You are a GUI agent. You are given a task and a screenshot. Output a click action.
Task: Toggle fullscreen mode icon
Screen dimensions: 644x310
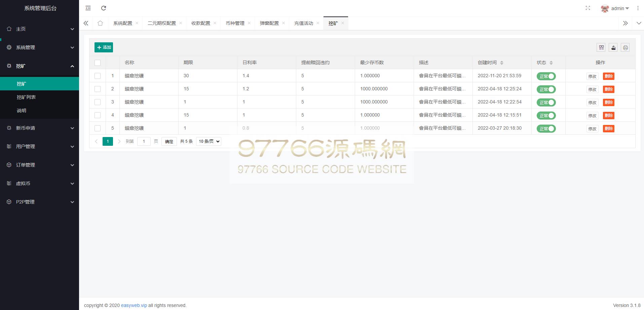click(x=588, y=8)
